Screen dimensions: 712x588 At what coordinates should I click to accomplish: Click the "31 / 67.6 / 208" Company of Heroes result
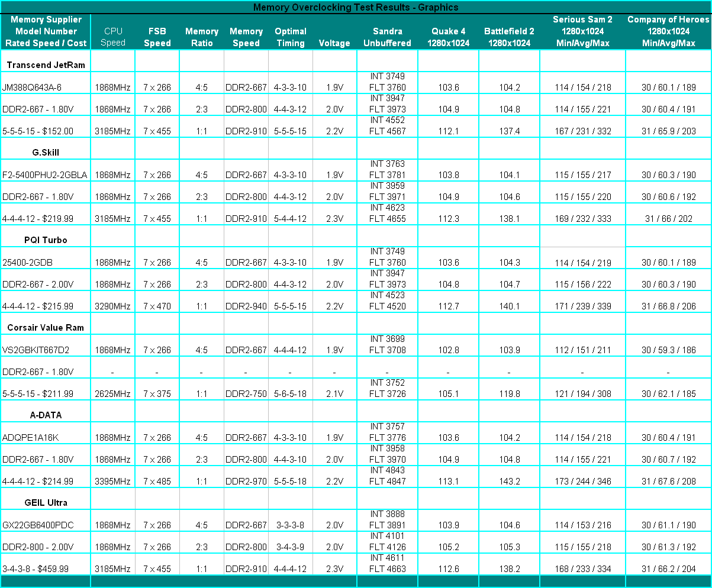[x=669, y=481]
